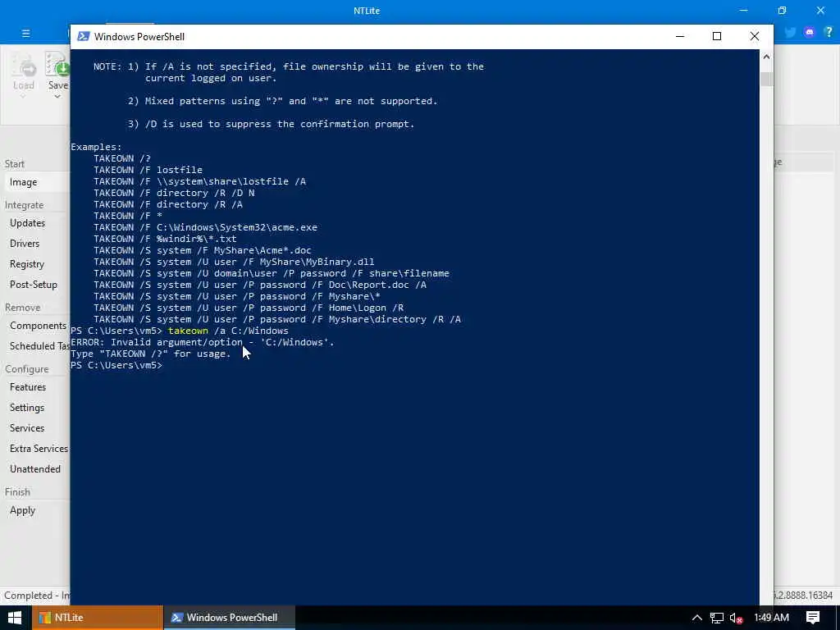This screenshot has width=840, height=630.
Task: Open Features page in NTLite sidebar
Action: (28, 387)
